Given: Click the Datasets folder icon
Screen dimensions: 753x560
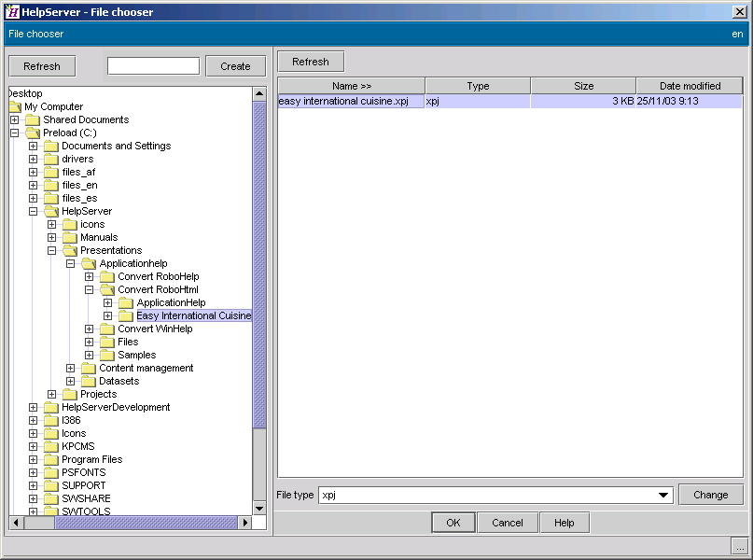Looking at the screenshot, I should point(89,382).
